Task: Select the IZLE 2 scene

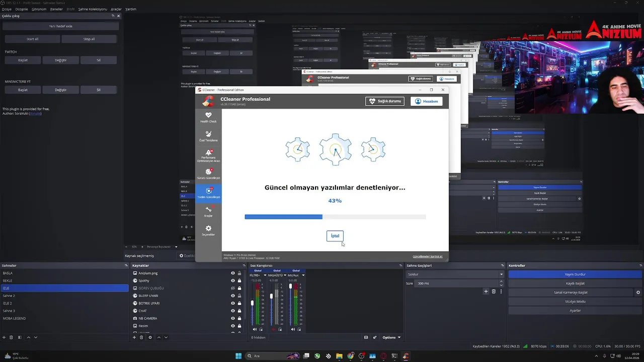Action: pos(64,303)
